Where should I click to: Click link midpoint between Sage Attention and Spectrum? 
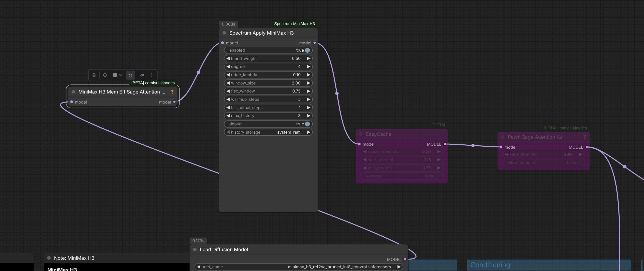(x=198, y=72)
